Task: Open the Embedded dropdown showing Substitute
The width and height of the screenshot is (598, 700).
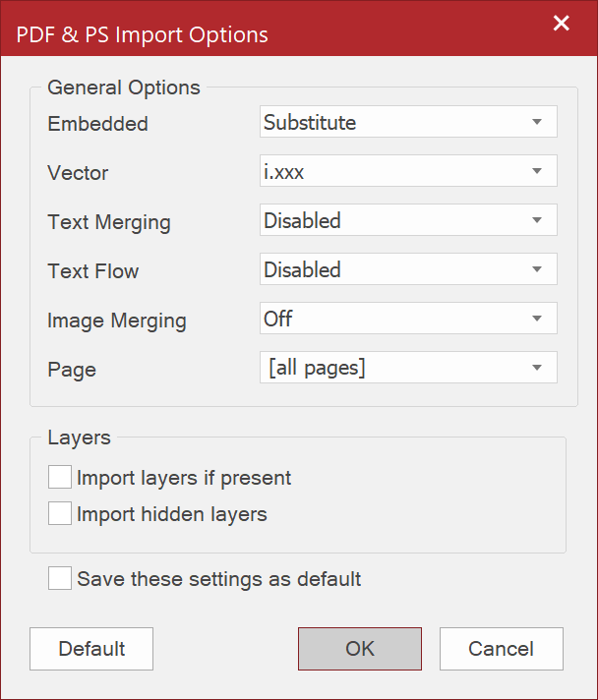Action: (x=408, y=122)
